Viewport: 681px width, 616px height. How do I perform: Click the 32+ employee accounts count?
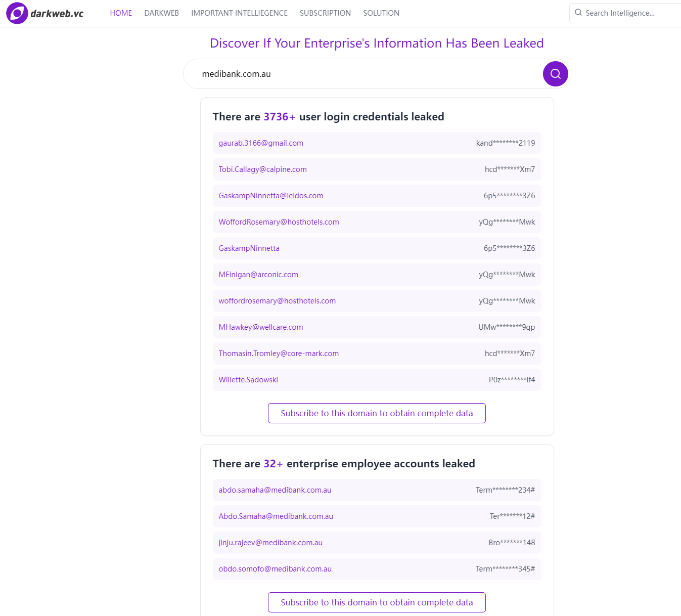pos(273,464)
